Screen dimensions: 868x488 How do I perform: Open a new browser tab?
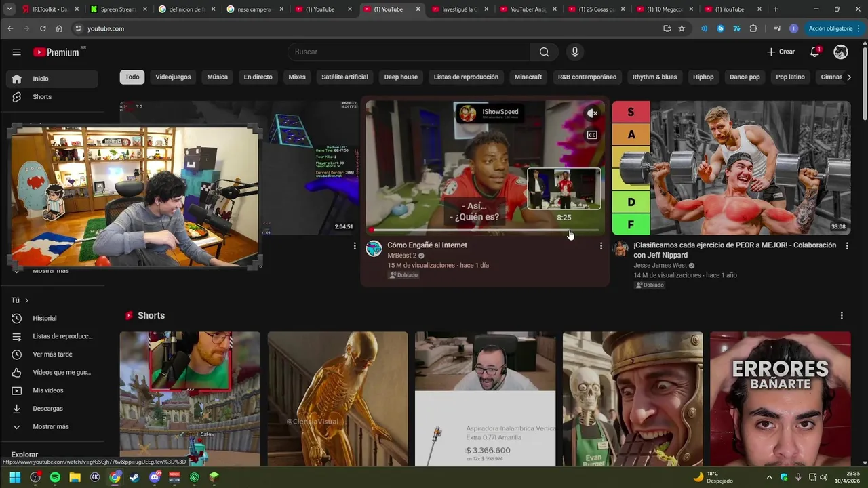(776, 9)
